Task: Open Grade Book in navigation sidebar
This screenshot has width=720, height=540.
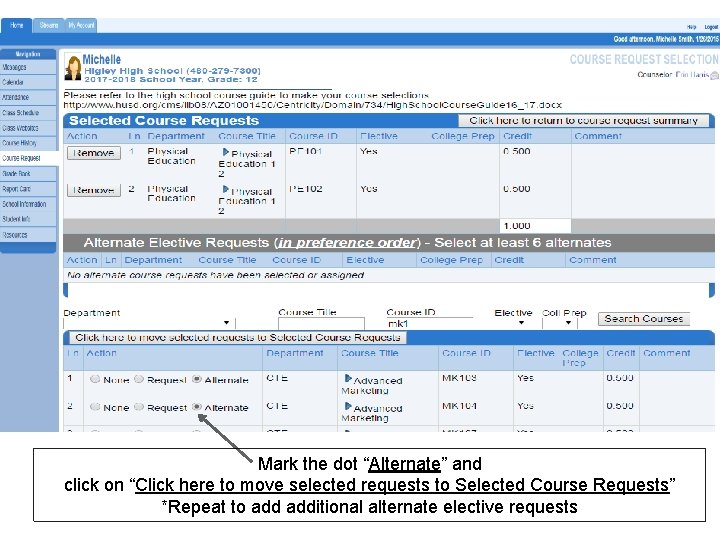Action: (x=28, y=174)
